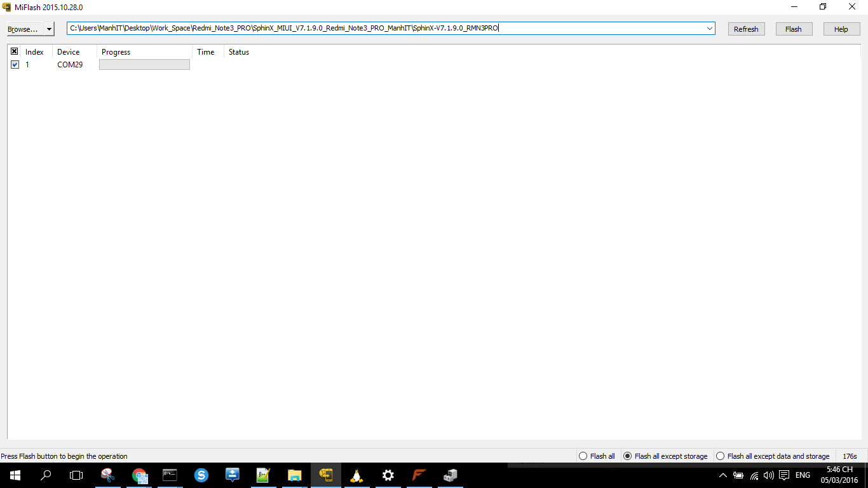Image resolution: width=868 pixels, height=488 pixels.
Task: Expand the Browse button dropdown arrow
Action: tap(49, 29)
